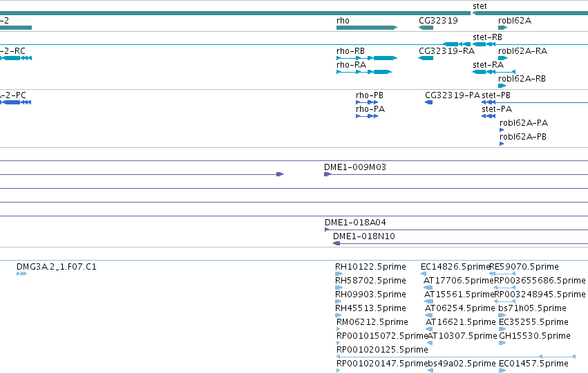588x374 pixels.
Task: Click the robl62A gene label
Action: tap(515, 21)
